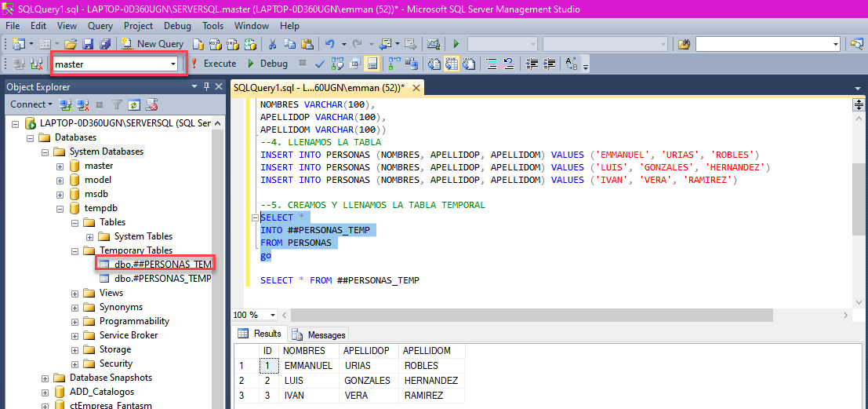Viewport: 868px width, 409px height.
Task: Pin the Object Explorer panel
Action: coord(206,86)
